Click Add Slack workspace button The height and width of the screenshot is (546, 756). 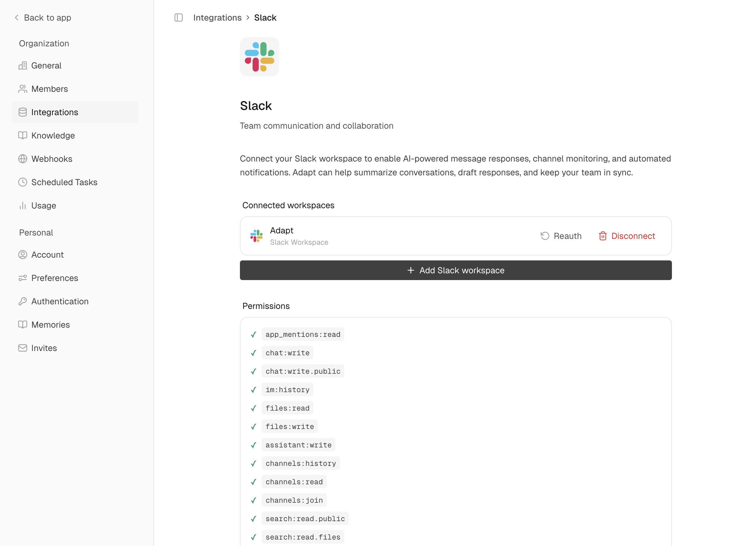point(456,270)
